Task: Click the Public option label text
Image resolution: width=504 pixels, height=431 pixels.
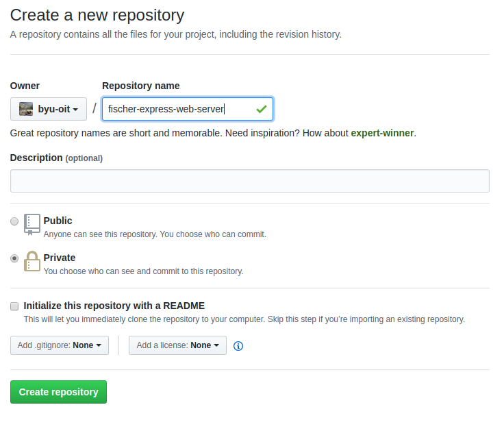Action: 58,221
